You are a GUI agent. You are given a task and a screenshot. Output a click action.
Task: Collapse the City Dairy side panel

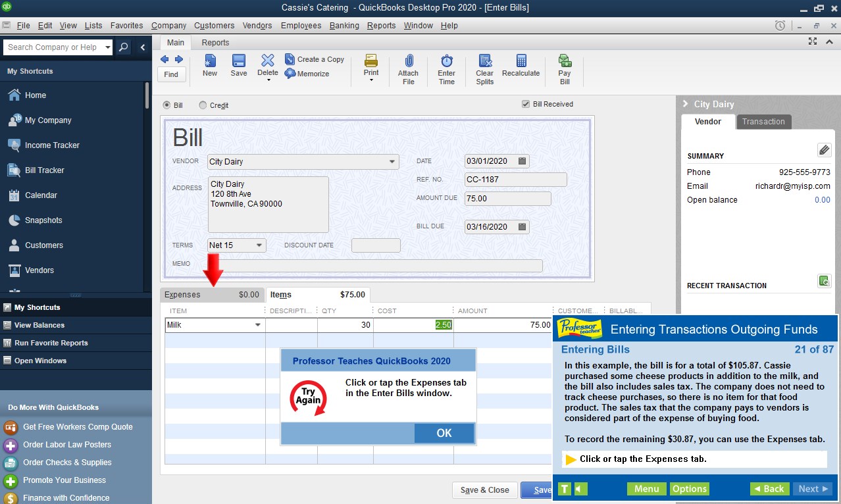click(685, 104)
